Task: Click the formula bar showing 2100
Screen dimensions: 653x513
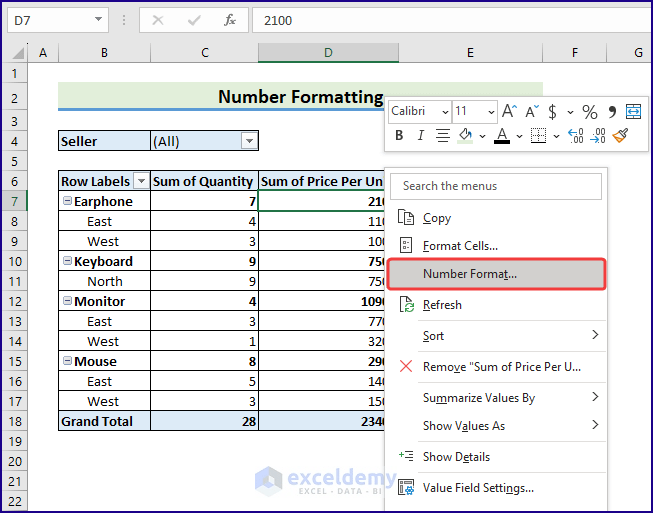Action: (x=452, y=20)
